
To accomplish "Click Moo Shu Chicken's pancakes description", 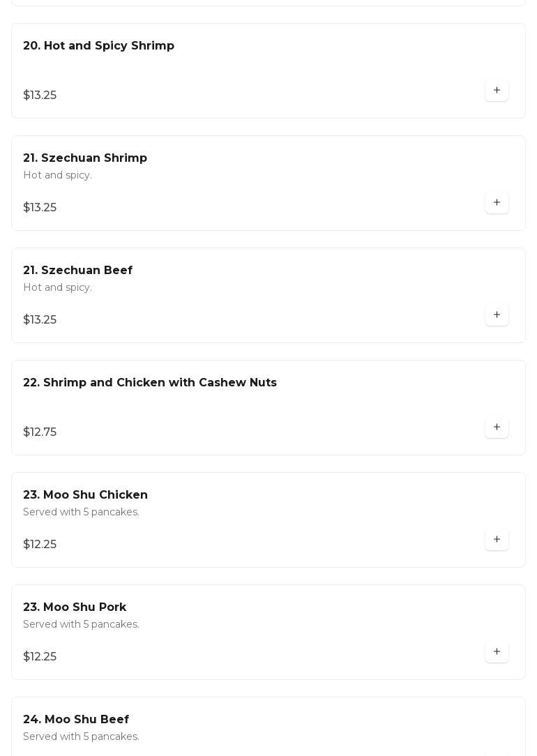I will point(81,512).
